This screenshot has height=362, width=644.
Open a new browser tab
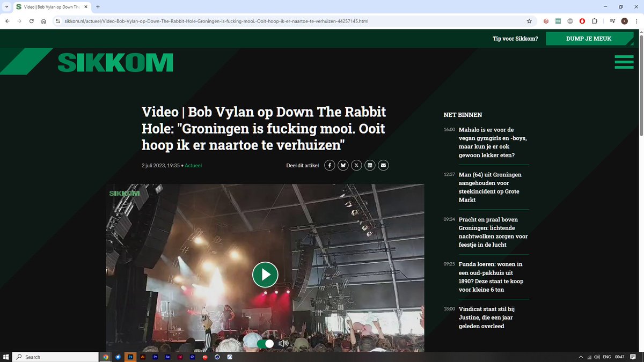pos(98,6)
